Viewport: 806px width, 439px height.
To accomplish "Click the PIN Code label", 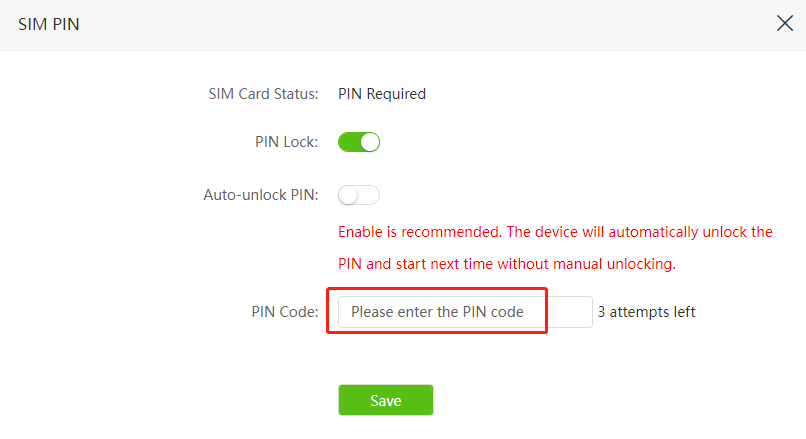I will pos(284,312).
